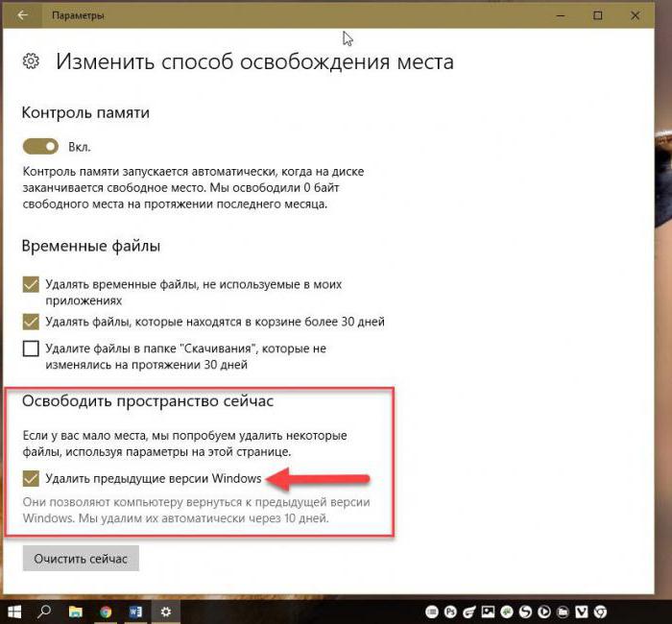The height and width of the screenshot is (624, 672).
Task: Click the green round tray icon
Action: tap(507, 612)
